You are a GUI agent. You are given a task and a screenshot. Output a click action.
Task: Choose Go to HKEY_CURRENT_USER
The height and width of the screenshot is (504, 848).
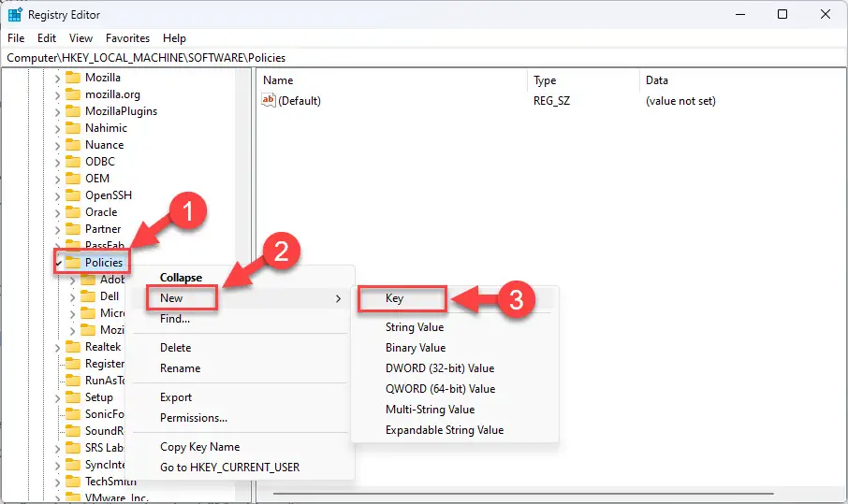click(x=241, y=468)
